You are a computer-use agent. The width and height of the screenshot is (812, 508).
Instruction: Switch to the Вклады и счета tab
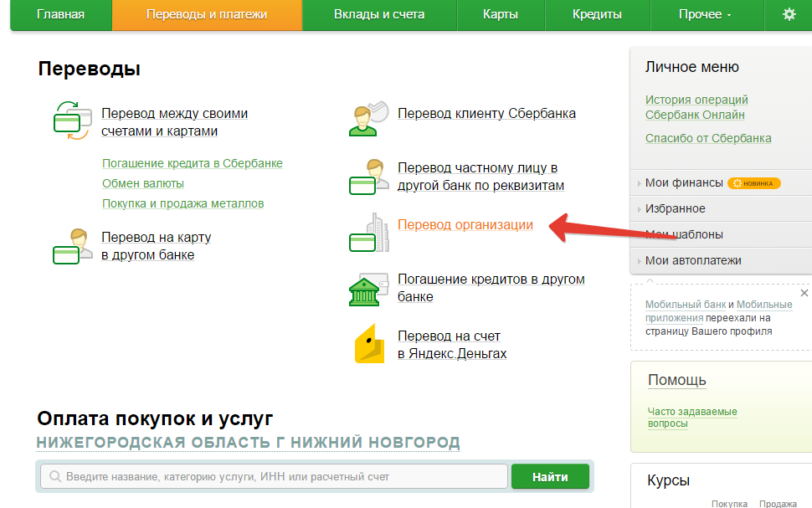[x=378, y=14]
